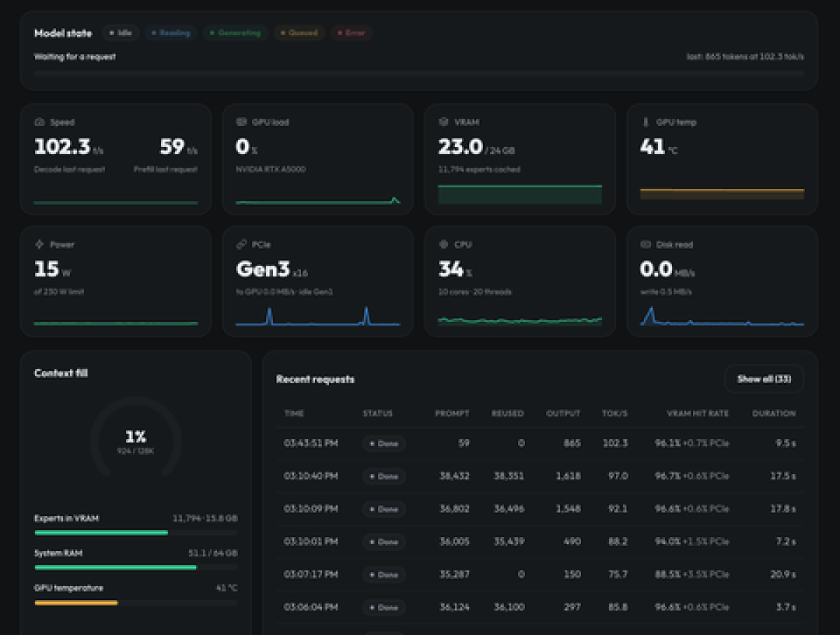840x635 pixels.
Task: Click the 'Waiting for a request' status text
Action: [75, 57]
